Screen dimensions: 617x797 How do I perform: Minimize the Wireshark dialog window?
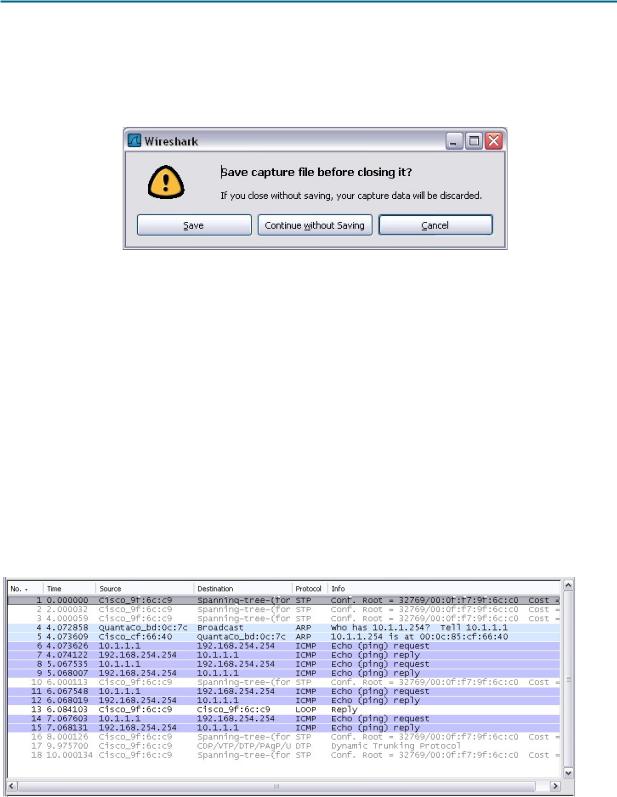coord(454,141)
